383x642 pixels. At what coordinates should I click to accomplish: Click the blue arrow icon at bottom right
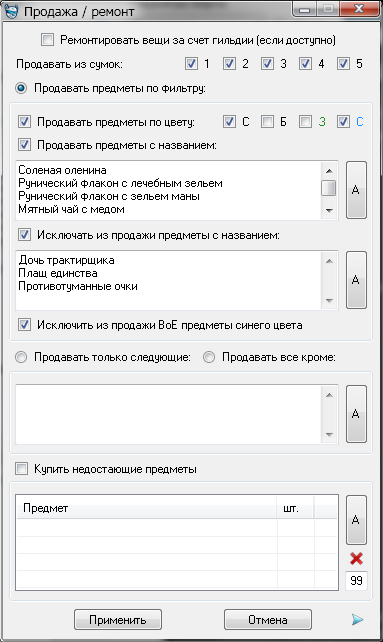(357, 619)
